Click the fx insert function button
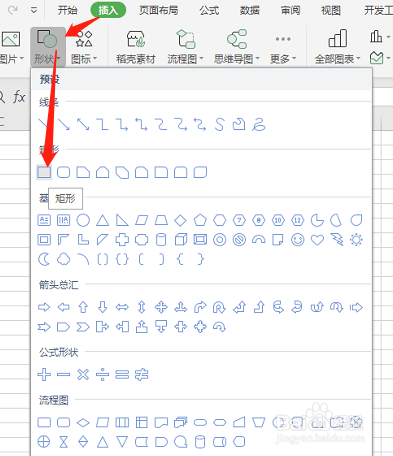Screen dimensions: 393x456 point(19,97)
